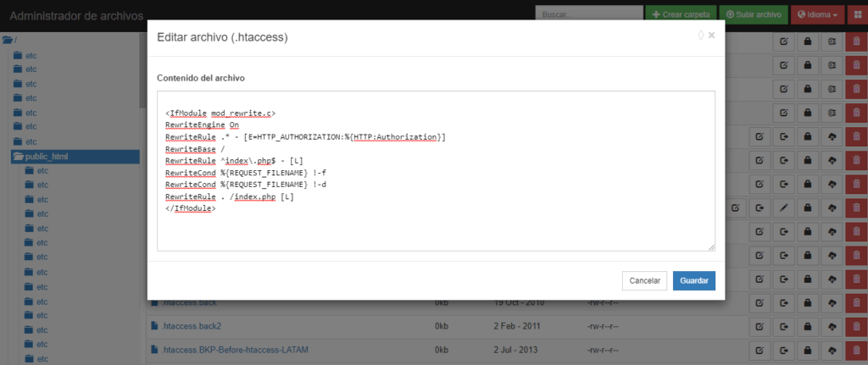This screenshot has height=365, width=868.
Task: Click the date 2 Feb - 2011
Action: pos(516,326)
